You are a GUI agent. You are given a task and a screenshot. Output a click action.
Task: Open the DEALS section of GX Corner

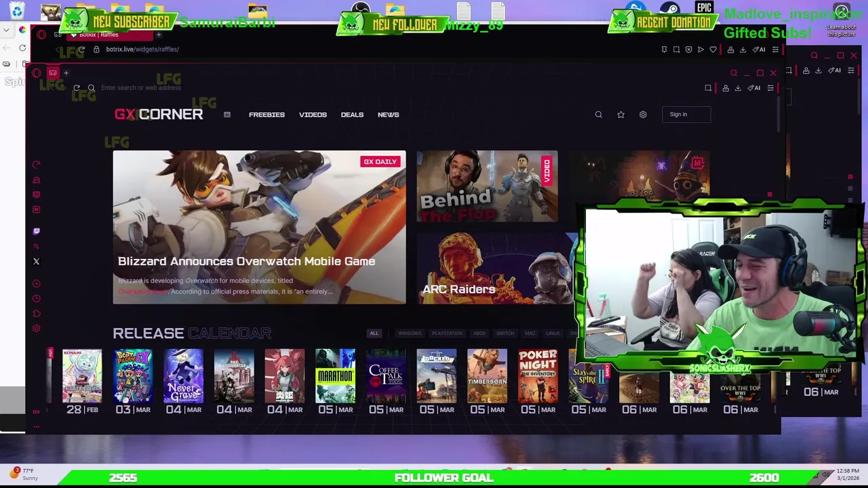pos(352,115)
